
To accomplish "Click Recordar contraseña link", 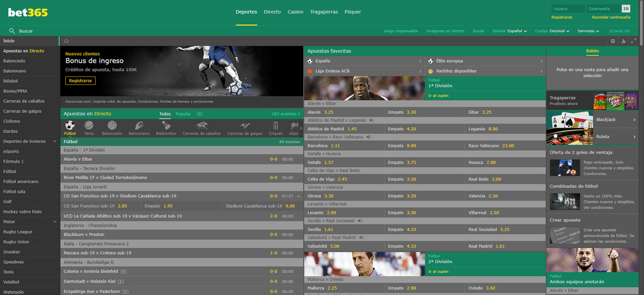I will coord(611,17).
